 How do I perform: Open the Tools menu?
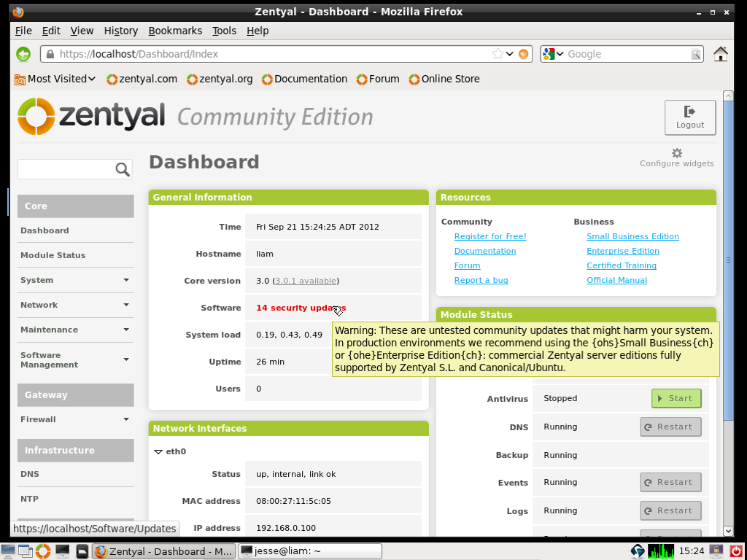tap(225, 31)
